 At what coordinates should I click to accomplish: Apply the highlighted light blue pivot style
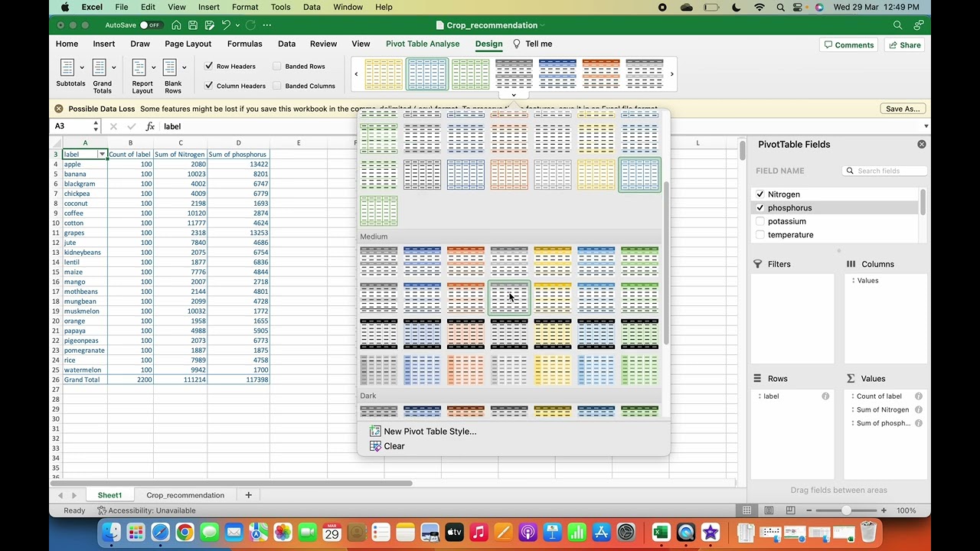click(x=639, y=175)
